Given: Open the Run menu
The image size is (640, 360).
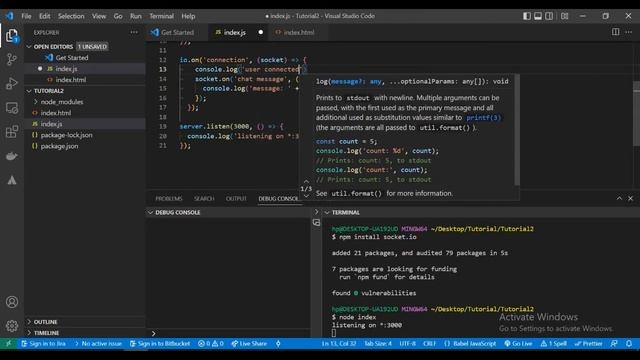Looking at the screenshot, I should point(136,16).
